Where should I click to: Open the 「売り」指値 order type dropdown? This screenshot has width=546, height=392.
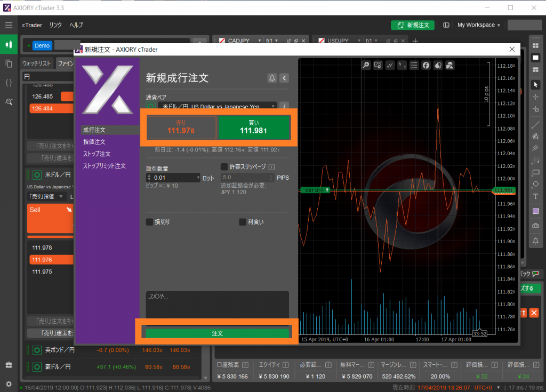coord(46,196)
